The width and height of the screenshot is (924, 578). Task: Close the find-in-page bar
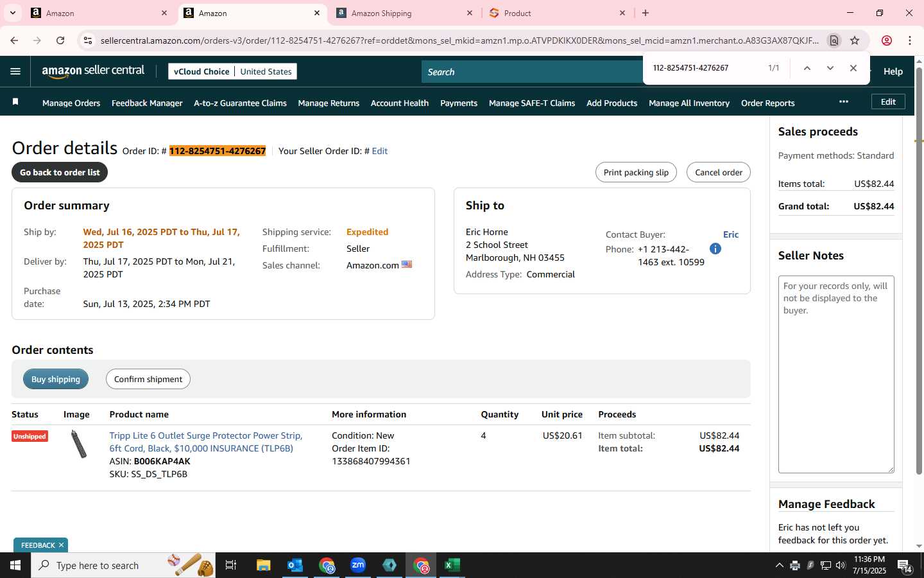pos(853,68)
